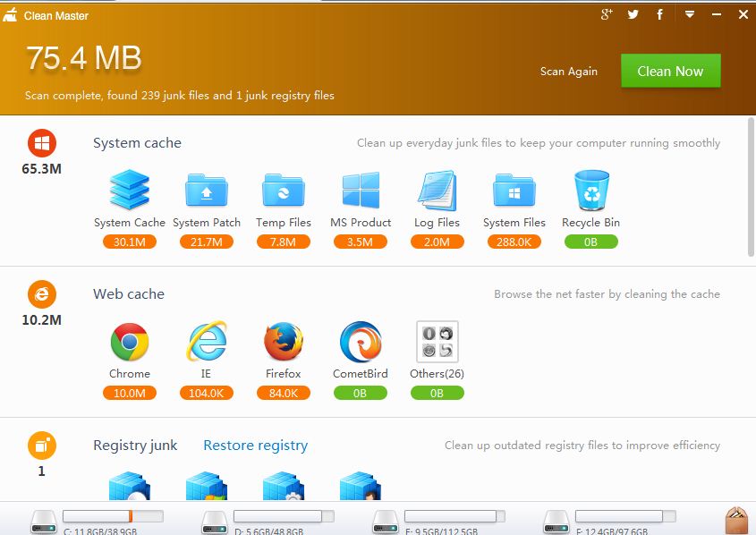Image resolution: width=756 pixels, height=535 pixels.
Task: Click the vertical scrollbar
Action: [752, 186]
